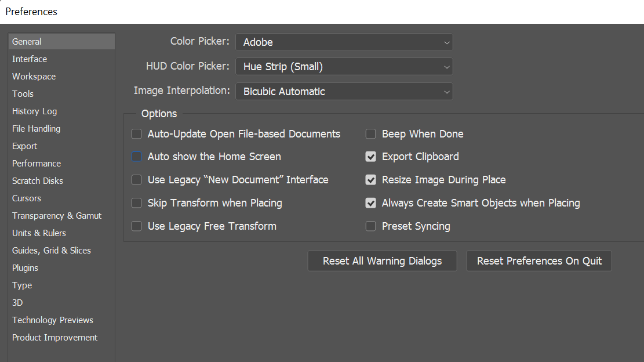Disable Always Create Smart Objects when Placing

370,203
